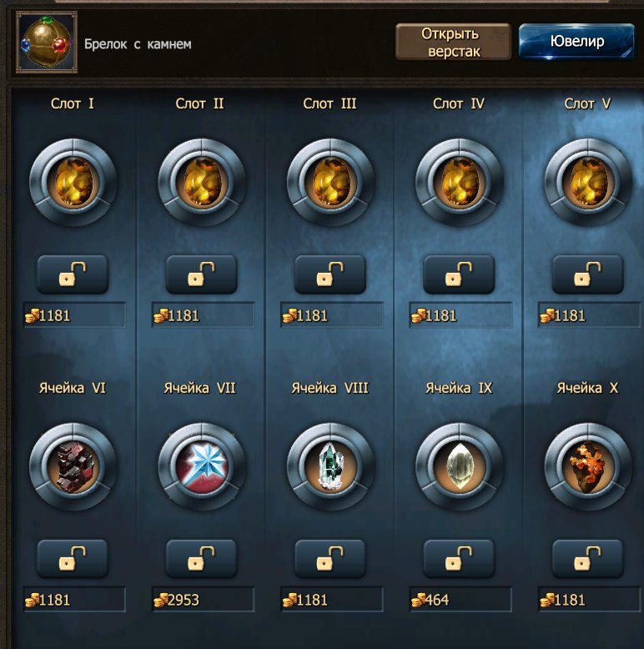The width and height of the screenshot is (644, 649).
Task: Toggle the padlock under Ячейка IX
Action: (459, 559)
